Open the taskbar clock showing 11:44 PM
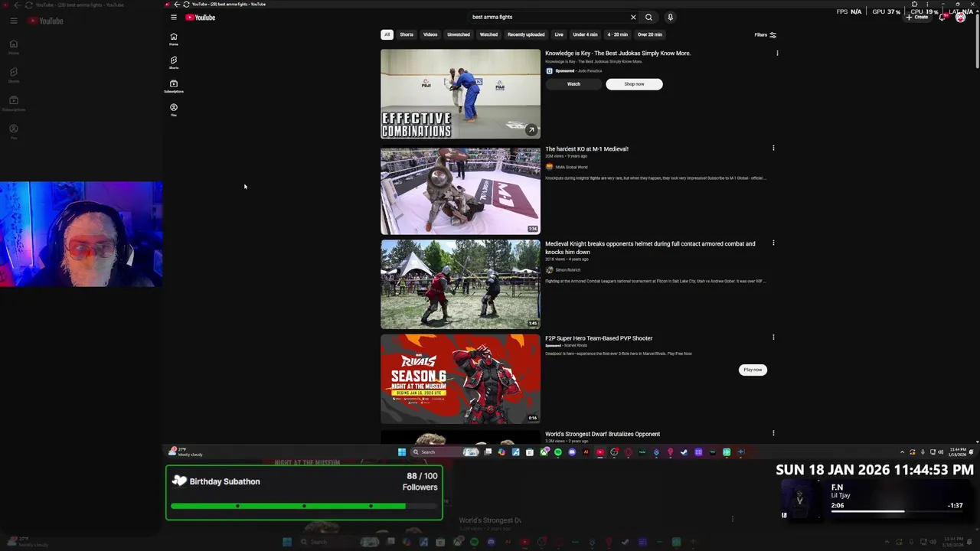This screenshot has height=551, width=980. [958, 452]
